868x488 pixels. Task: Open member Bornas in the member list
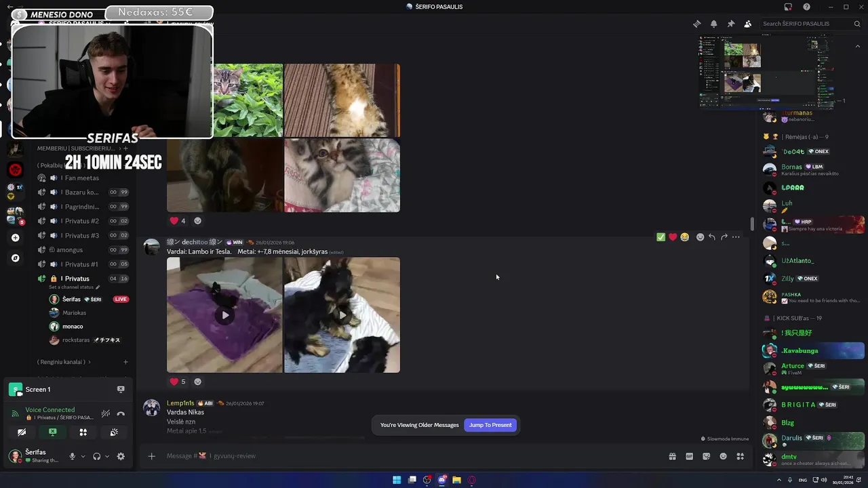(812, 169)
